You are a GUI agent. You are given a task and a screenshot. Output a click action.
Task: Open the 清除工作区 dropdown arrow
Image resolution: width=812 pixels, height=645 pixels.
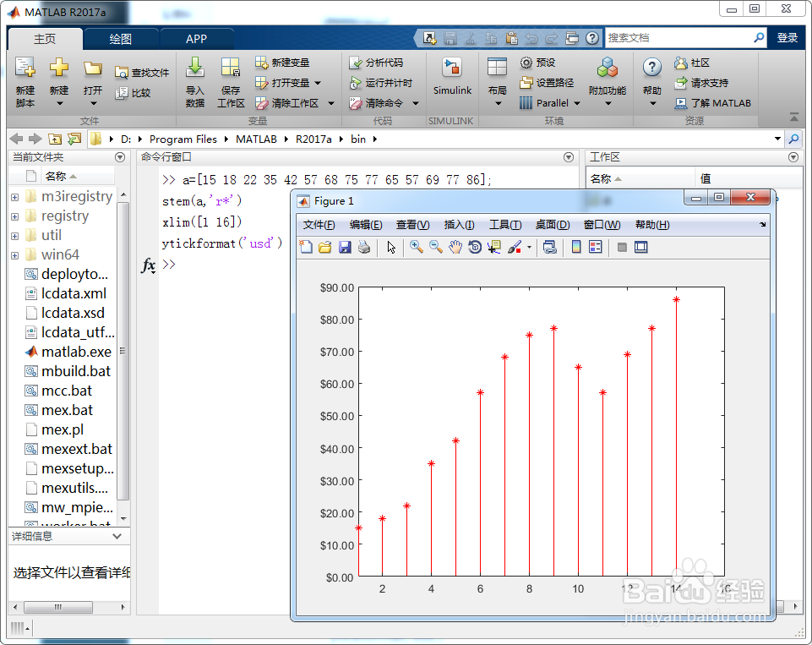click(331, 103)
